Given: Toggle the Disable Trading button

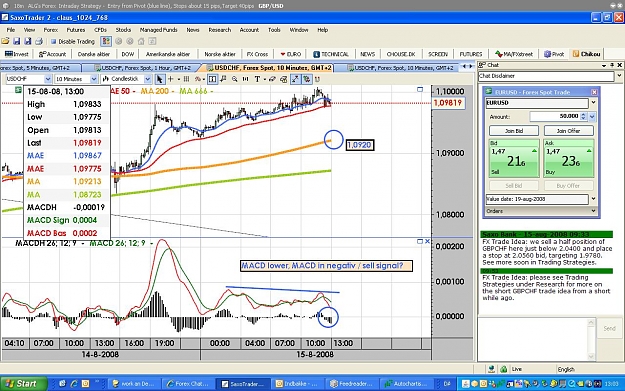Looking at the screenshot, I should (x=73, y=41).
